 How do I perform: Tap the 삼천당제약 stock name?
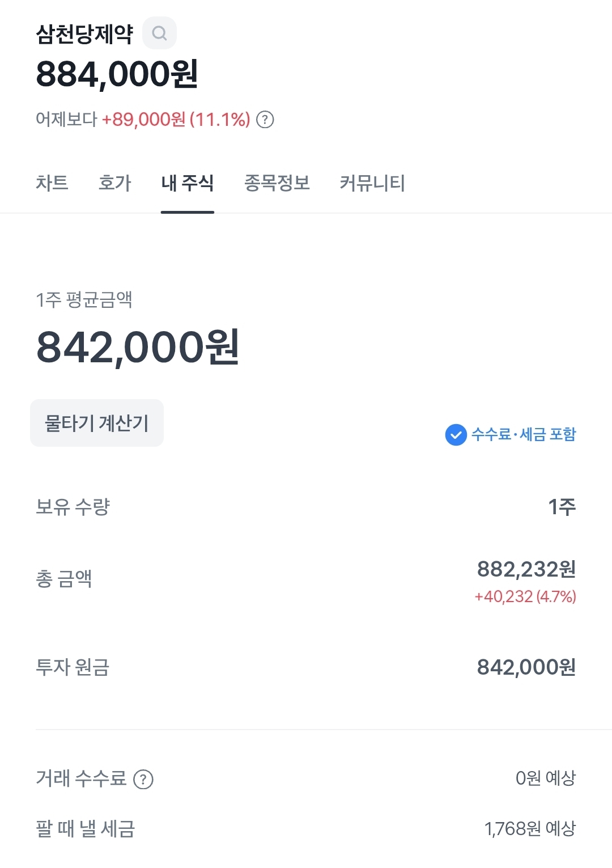(x=84, y=34)
